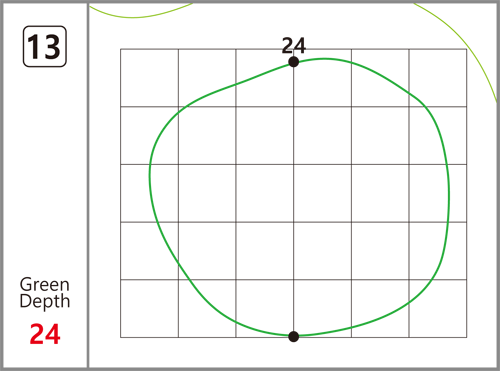
Task: Click the hole number 13 box
Action: pos(45,46)
